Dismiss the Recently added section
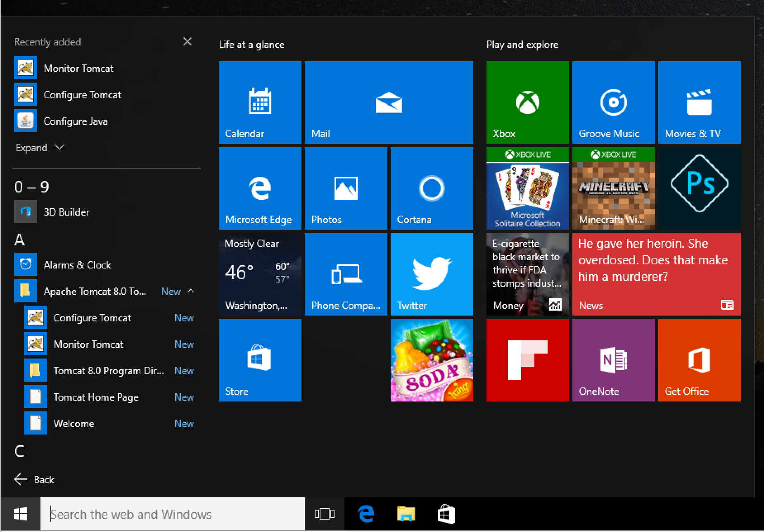The height and width of the screenshot is (532, 764). point(187,41)
